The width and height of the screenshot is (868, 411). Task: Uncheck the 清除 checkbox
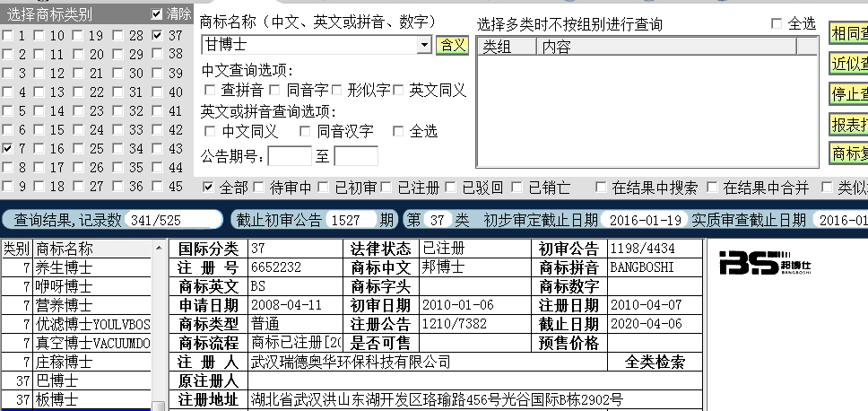[x=157, y=14]
